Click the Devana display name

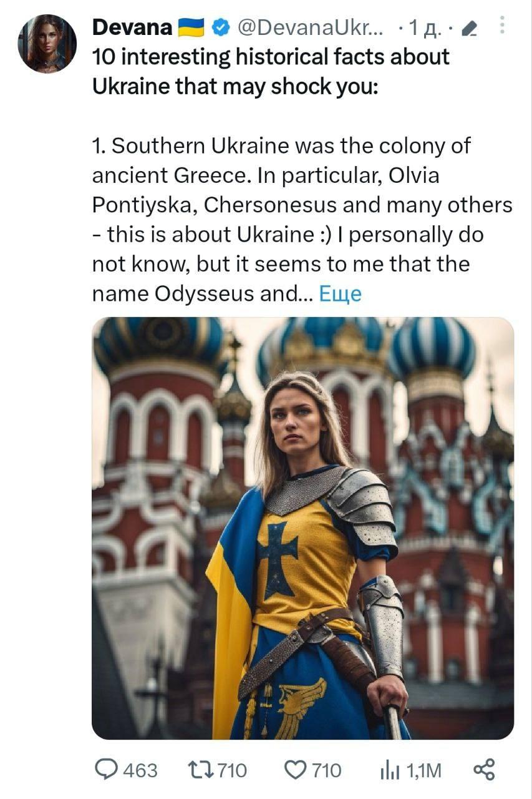point(132,27)
